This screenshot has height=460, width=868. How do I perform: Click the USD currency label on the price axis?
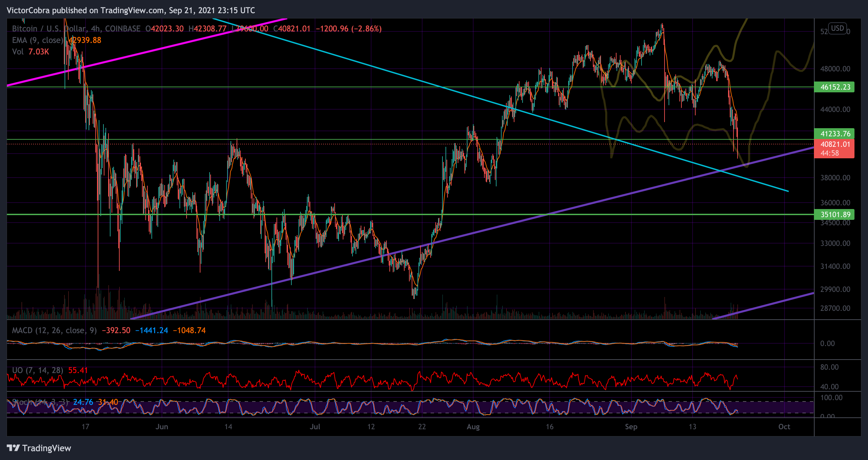pos(837,28)
